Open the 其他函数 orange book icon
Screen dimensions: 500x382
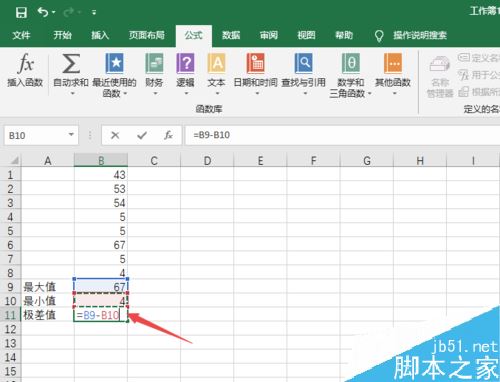pos(393,63)
